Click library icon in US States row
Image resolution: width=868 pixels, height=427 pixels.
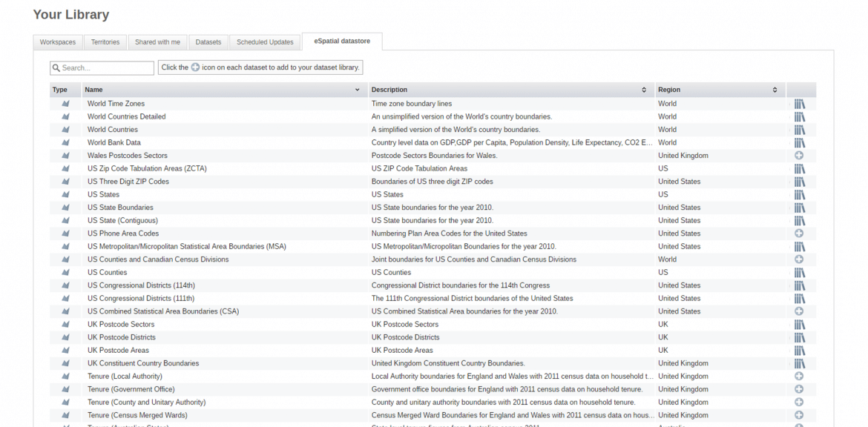click(799, 195)
